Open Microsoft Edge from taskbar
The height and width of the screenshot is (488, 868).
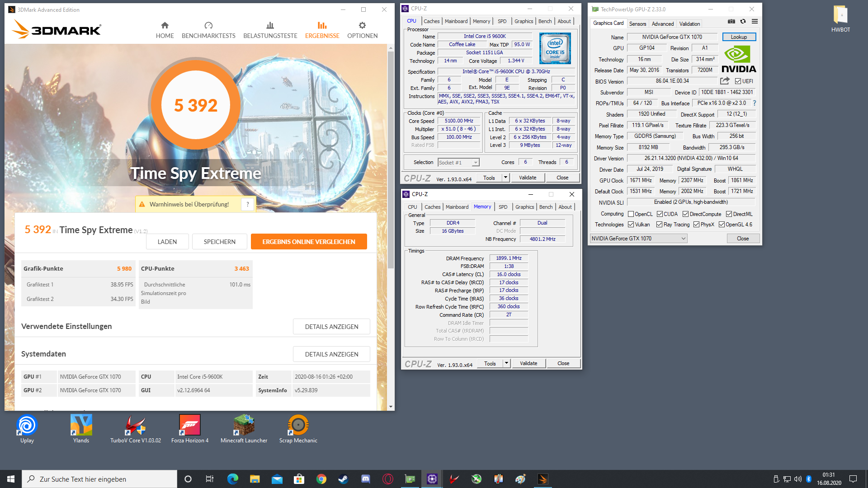coord(232,479)
